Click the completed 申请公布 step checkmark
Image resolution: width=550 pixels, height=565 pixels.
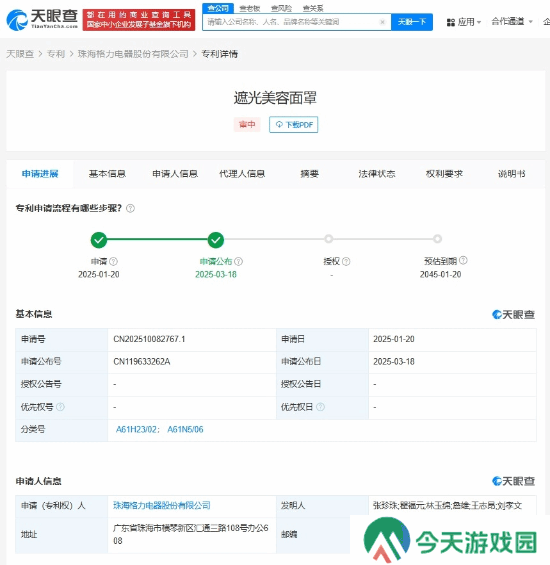coord(216,240)
